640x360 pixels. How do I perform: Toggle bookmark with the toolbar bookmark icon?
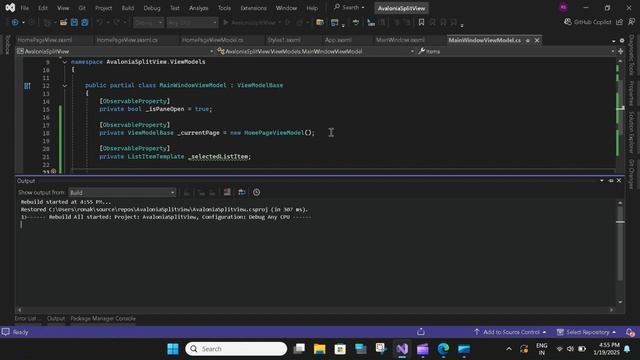(x=421, y=22)
